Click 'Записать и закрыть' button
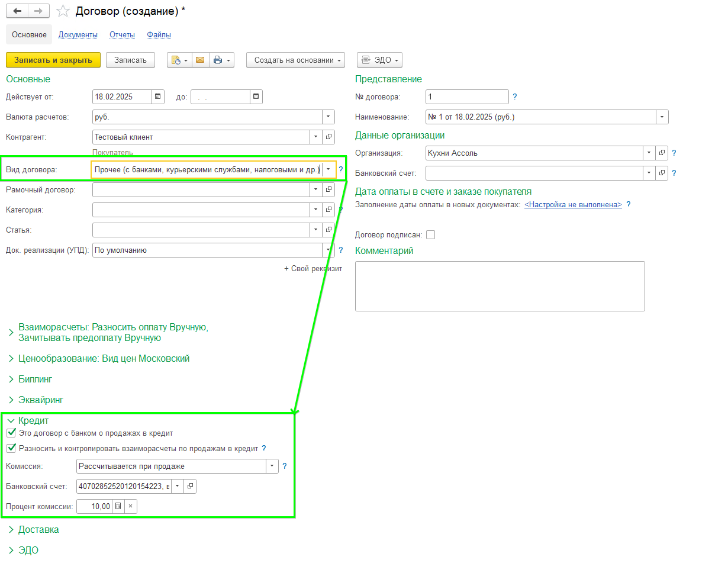This screenshot has width=728, height=563. [53, 60]
